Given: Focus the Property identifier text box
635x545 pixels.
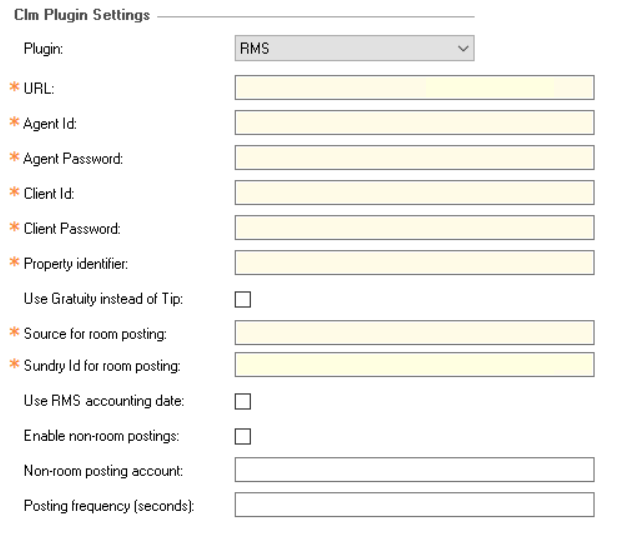Looking at the screenshot, I should pyautogui.click(x=414, y=263).
